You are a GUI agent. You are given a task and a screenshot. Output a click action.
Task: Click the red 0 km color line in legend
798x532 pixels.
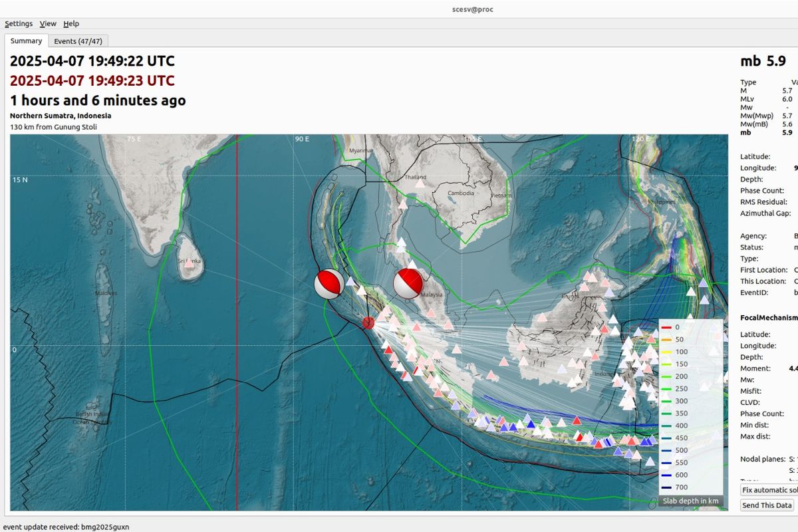click(667, 327)
